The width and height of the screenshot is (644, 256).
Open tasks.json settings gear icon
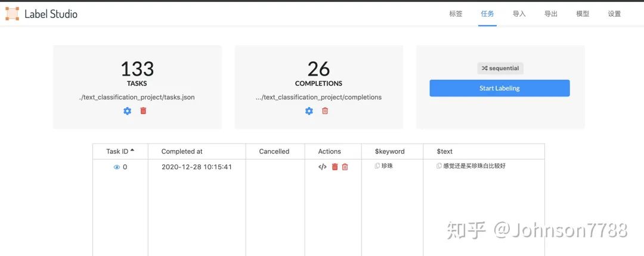click(x=128, y=111)
